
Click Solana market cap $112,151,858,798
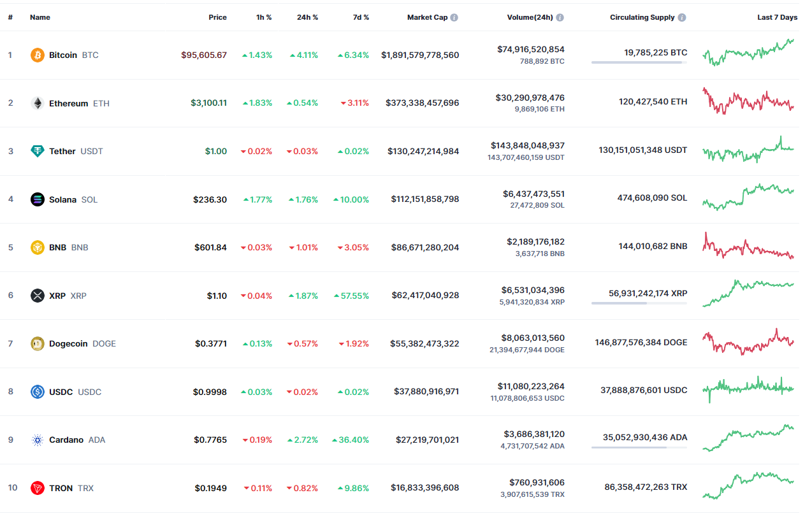(425, 199)
